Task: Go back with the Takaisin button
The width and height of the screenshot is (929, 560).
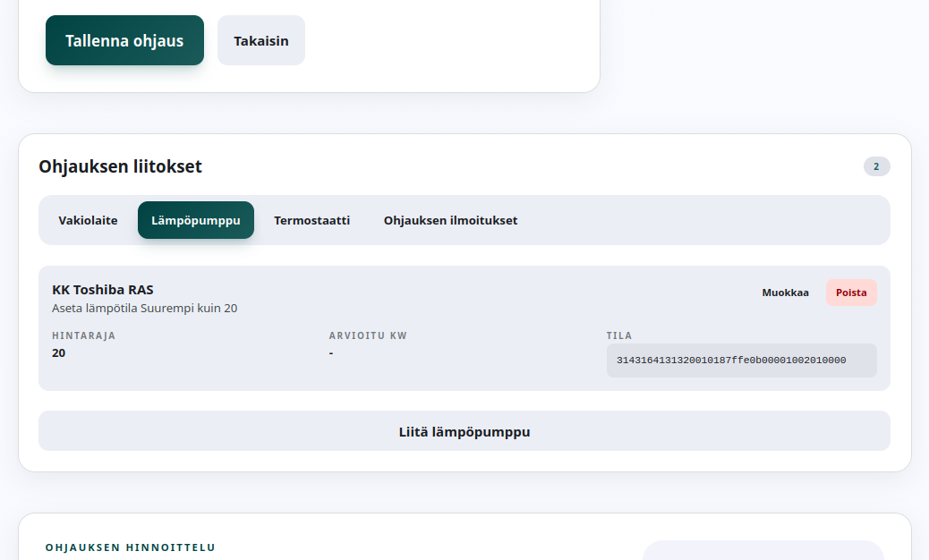Action: tap(261, 40)
